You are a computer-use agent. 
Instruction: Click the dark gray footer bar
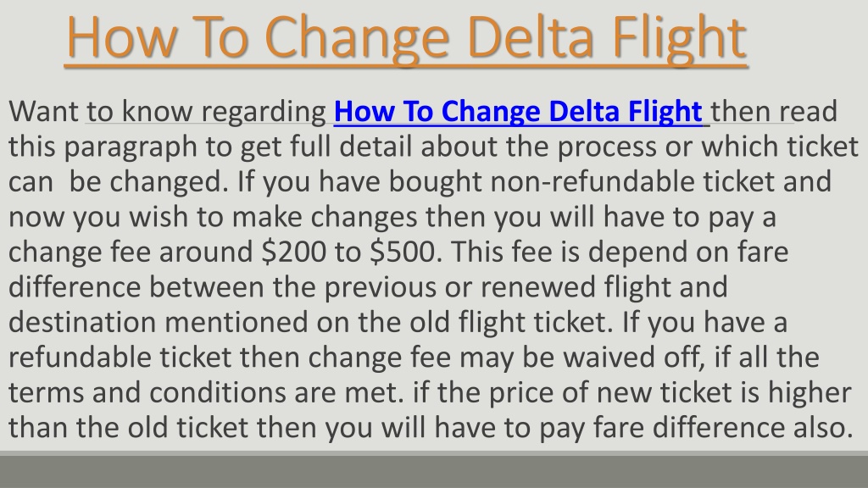click(x=434, y=471)
